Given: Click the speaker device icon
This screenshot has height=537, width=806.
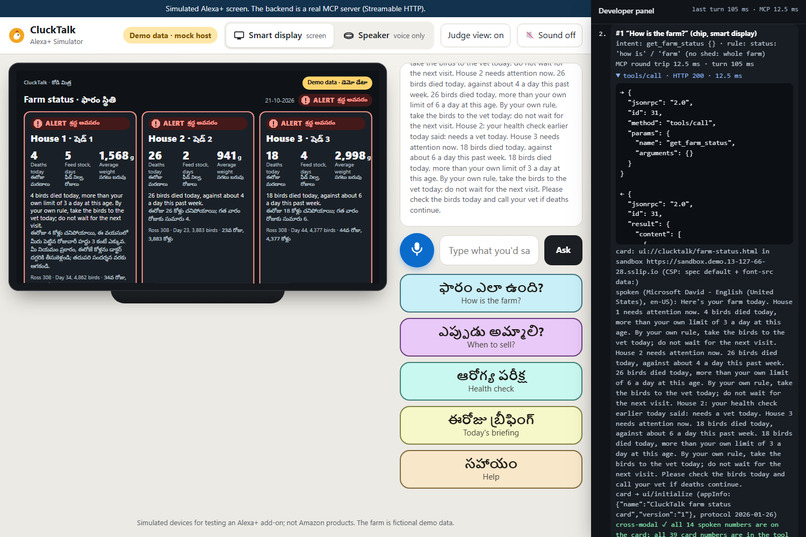Looking at the screenshot, I should click(349, 35).
